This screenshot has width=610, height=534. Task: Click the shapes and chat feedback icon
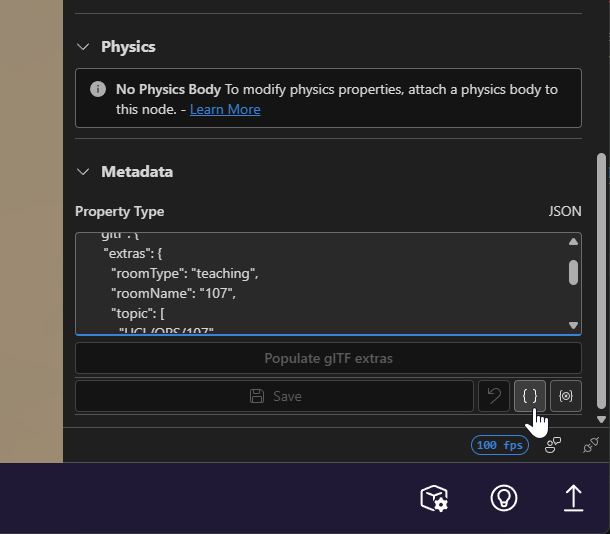click(x=552, y=445)
